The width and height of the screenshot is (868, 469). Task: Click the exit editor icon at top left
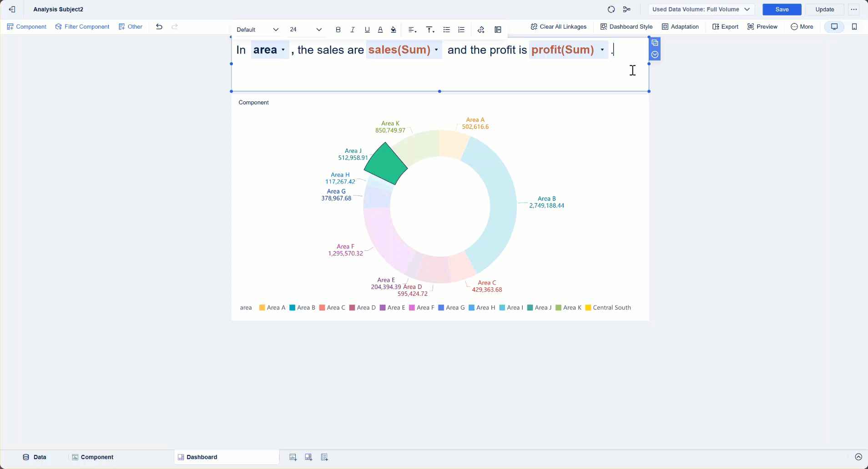coord(12,9)
